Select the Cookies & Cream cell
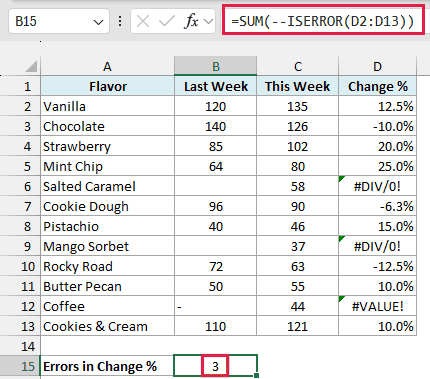This screenshot has width=430, height=379. click(x=107, y=326)
